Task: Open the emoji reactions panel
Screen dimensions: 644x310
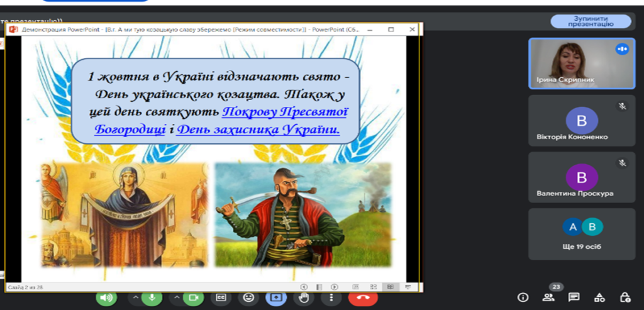Action: pos(250,298)
